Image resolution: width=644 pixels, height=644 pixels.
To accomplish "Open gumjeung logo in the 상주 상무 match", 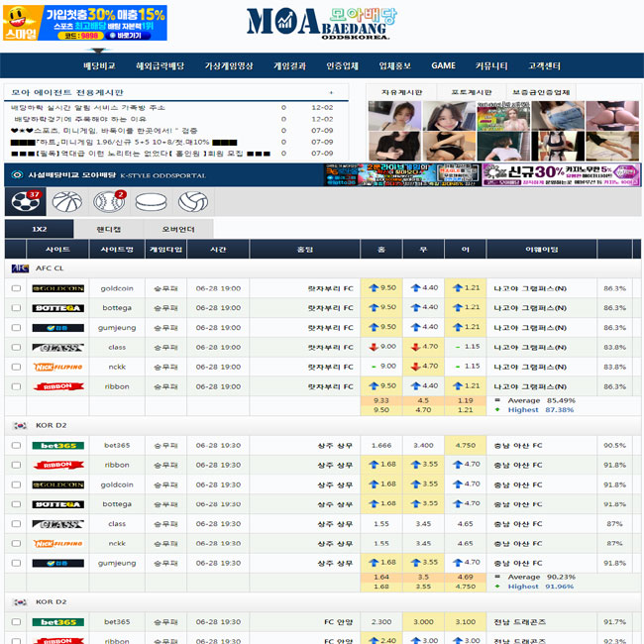I will click(57, 563).
